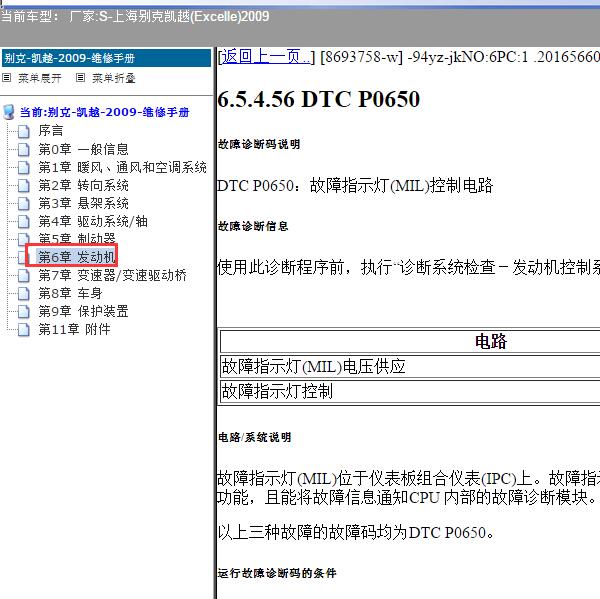The image size is (600, 599).
Task: Open 第0章 一般信息 chapter
Action: (x=83, y=149)
